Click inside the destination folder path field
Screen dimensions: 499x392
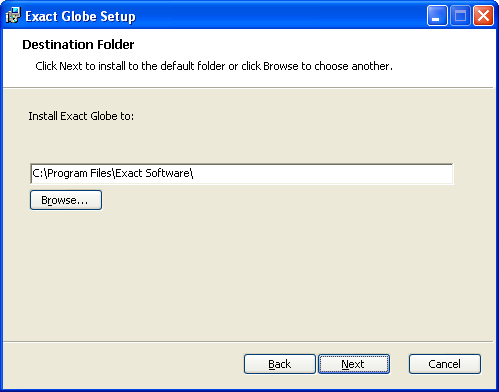coord(242,173)
